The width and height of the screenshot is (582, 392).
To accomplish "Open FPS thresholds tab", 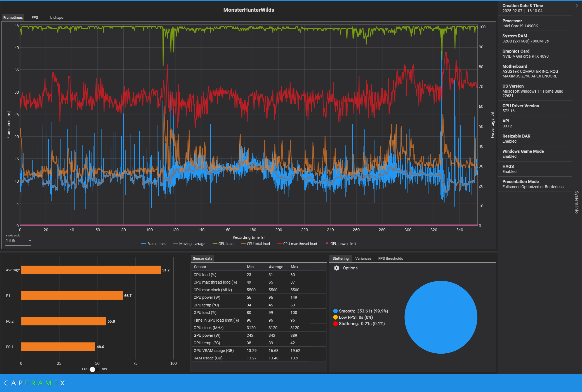I will tap(390, 259).
